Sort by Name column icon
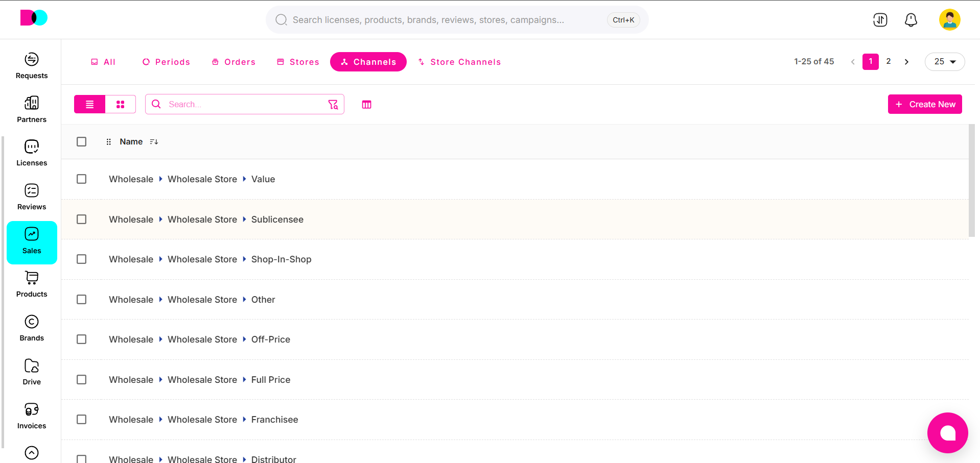Image resolution: width=980 pixels, height=463 pixels. click(x=154, y=142)
